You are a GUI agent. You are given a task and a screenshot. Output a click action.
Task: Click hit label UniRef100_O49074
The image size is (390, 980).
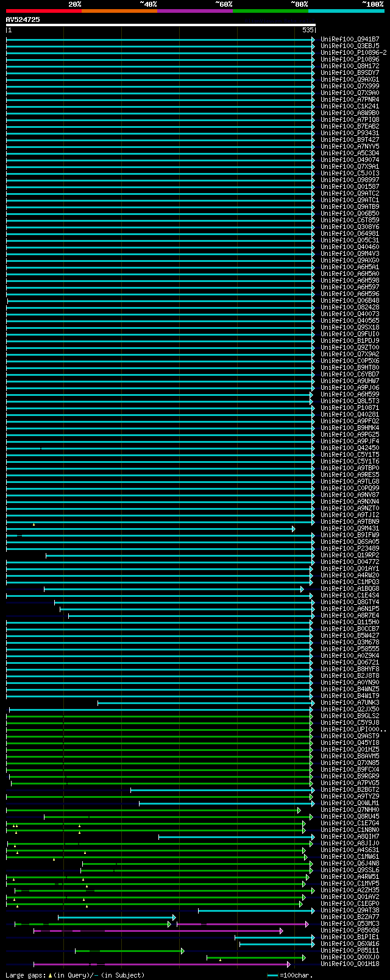pos(350,160)
